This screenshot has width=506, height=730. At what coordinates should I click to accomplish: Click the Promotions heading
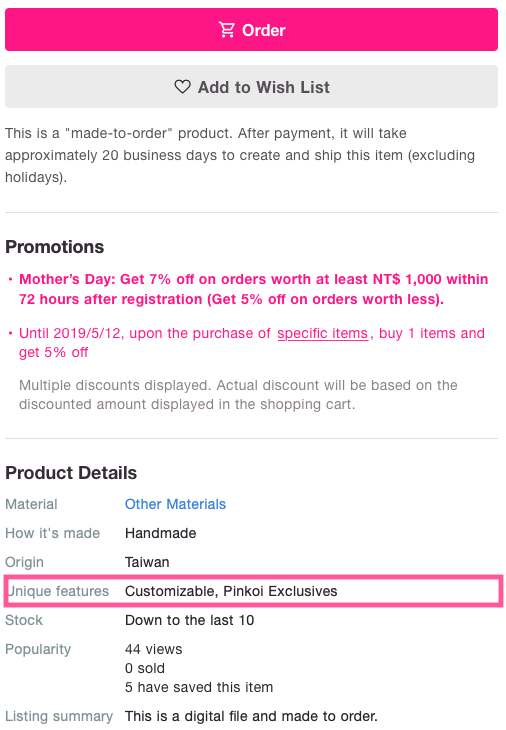[54, 247]
